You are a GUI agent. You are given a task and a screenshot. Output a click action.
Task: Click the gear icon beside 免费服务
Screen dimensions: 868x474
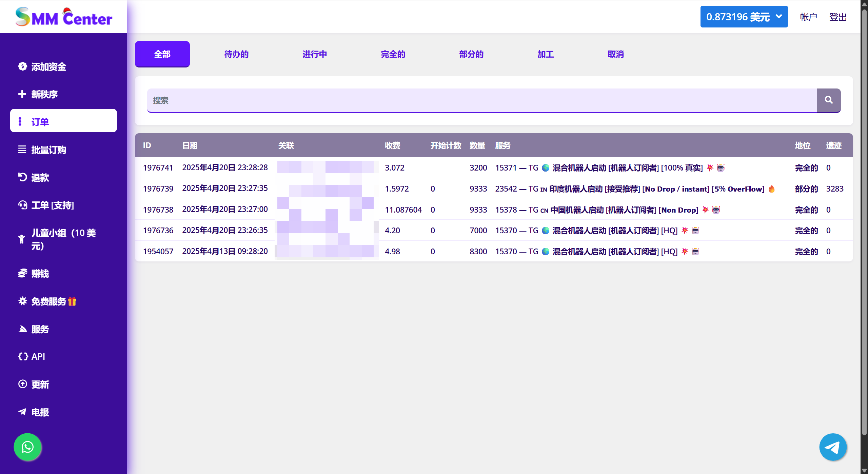coord(22,301)
